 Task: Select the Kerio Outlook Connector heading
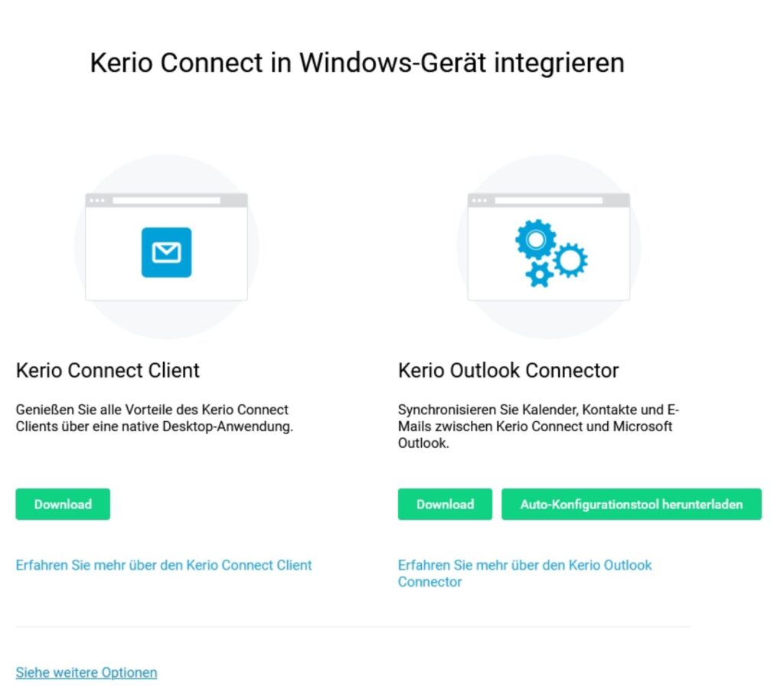pyautogui.click(x=508, y=371)
